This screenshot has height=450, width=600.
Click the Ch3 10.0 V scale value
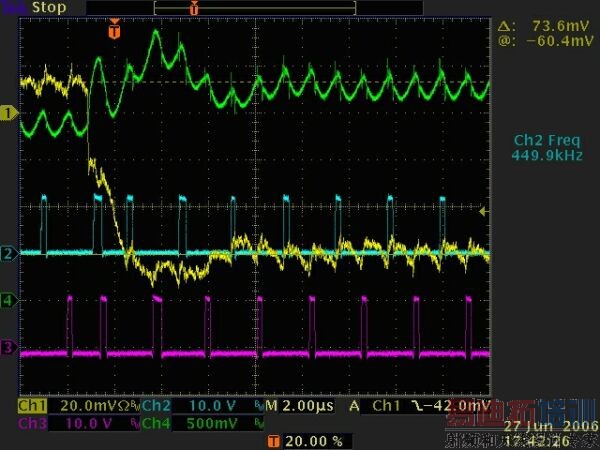89,424
